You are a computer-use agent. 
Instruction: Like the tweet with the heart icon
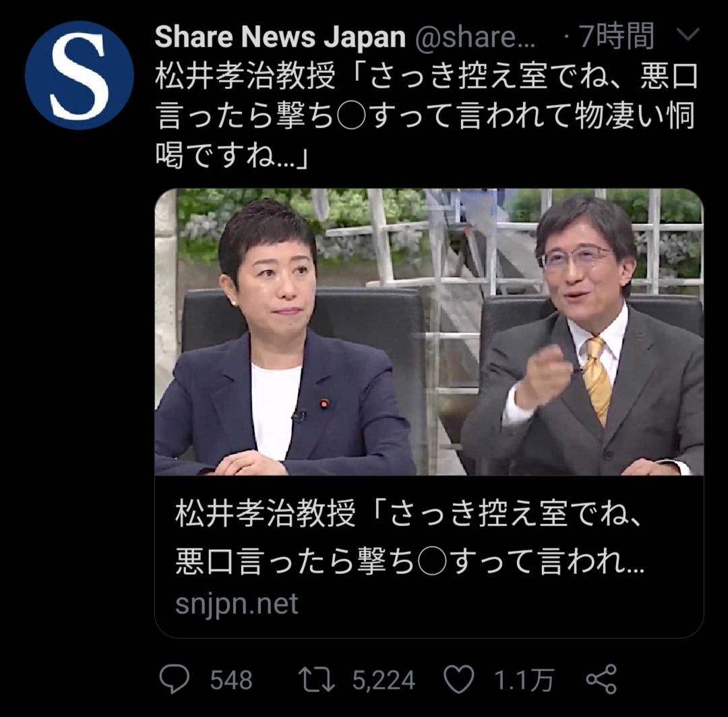click(x=459, y=679)
